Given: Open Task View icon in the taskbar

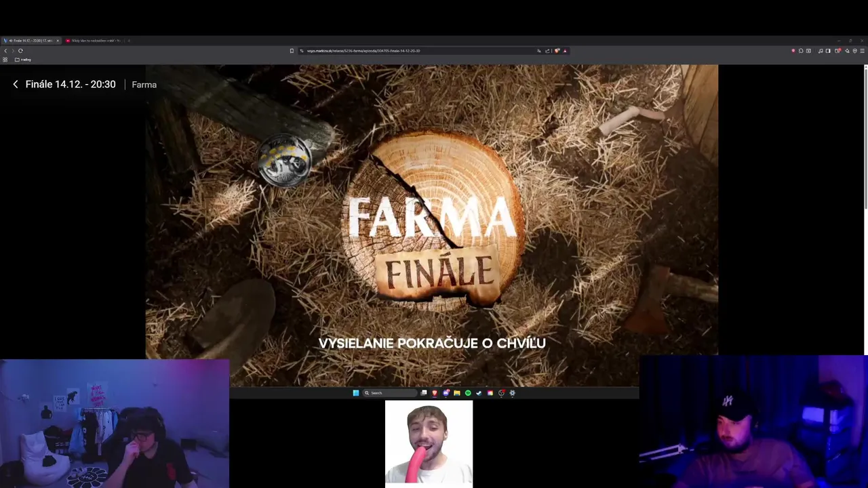Looking at the screenshot, I should (424, 392).
